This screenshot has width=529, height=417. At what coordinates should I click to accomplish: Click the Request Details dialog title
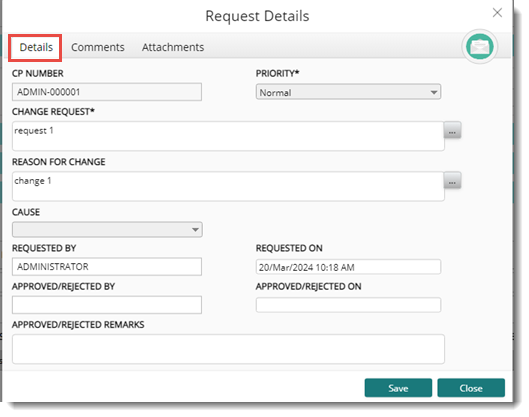coord(257,16)
